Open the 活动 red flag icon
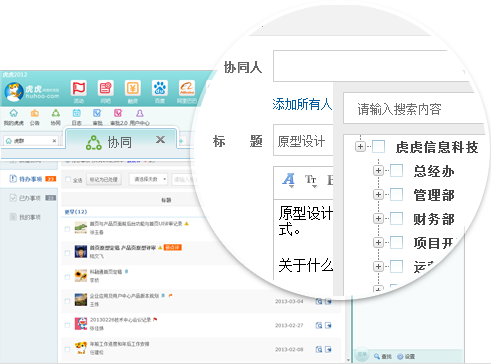 79,88
